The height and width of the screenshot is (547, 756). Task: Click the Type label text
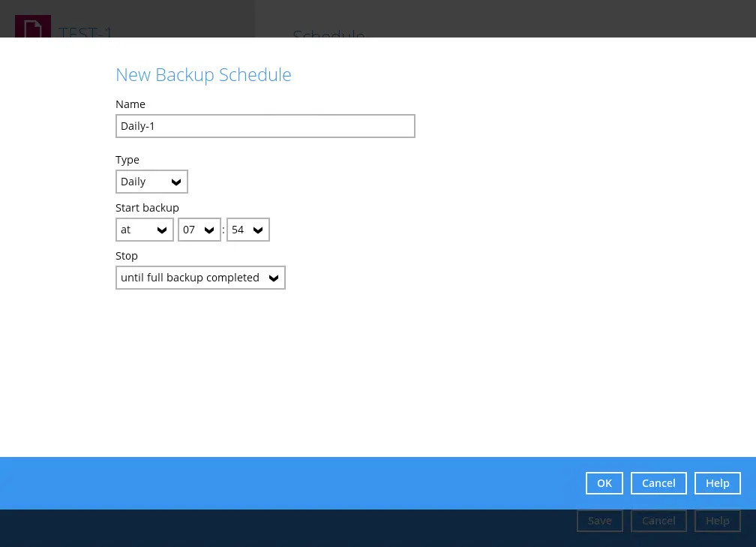point(127,160)
